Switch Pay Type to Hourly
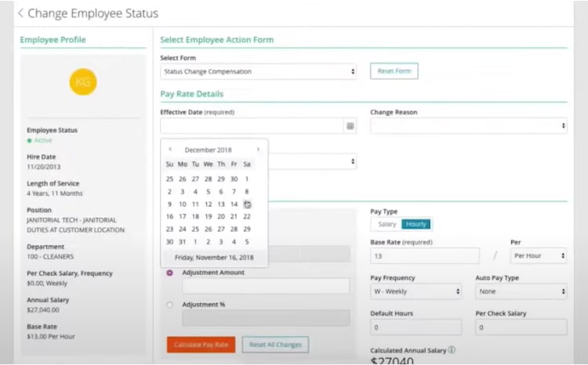This screenshot has height=365, width=588. [416, 224]
